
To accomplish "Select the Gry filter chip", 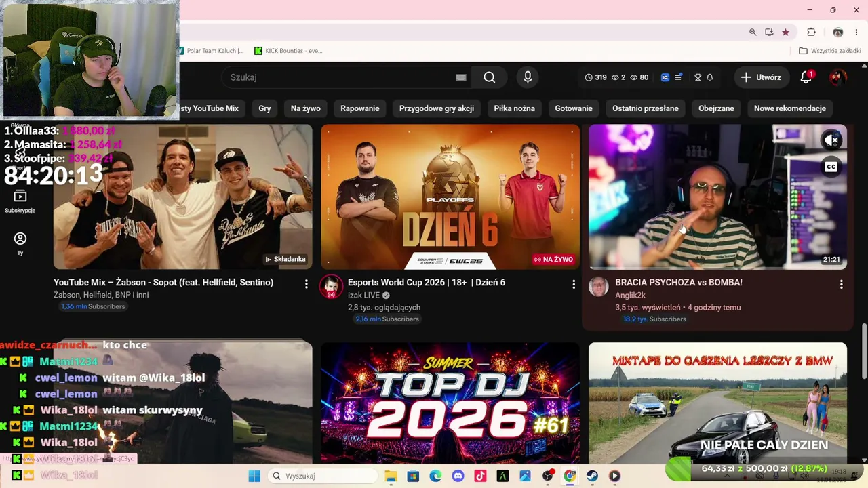I will [x=264, y=108].
